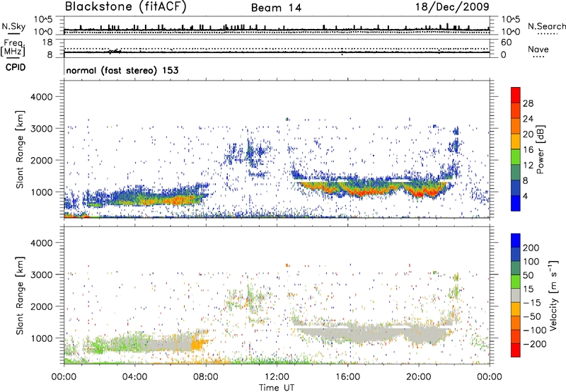Pick the red top segment of the power colorbar
Image resolution: width=566 pixels, height=392 pixels.
(516, 95)
